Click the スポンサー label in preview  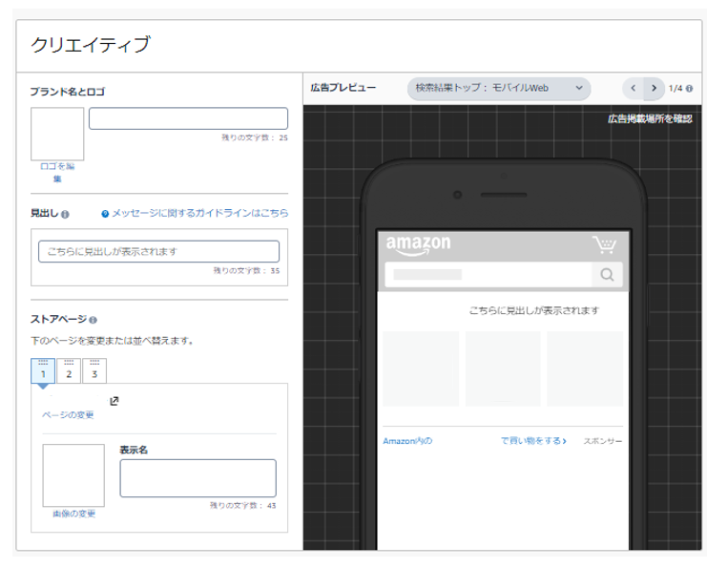click(x=603, y=441)
